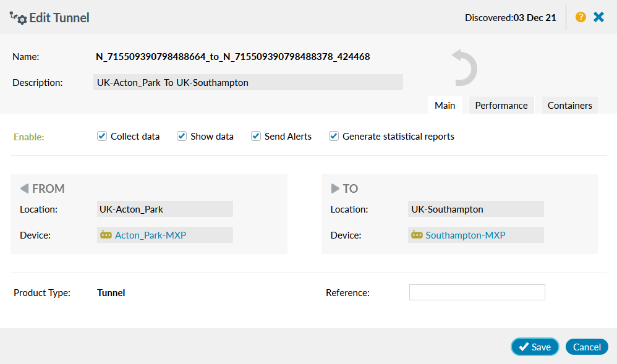Viewport: 617px width, 364px height.
Task: Click the TO right triangle icon
Action: pos(335,188)
